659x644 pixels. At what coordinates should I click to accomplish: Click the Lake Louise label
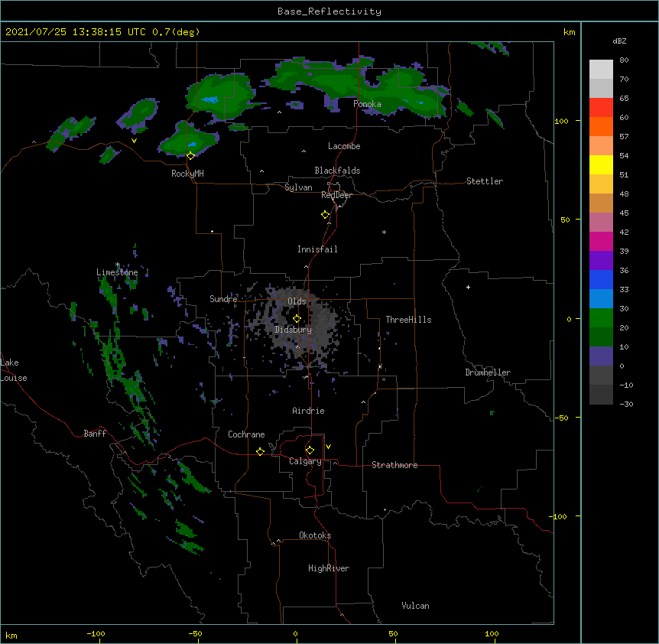coord(14,370)
